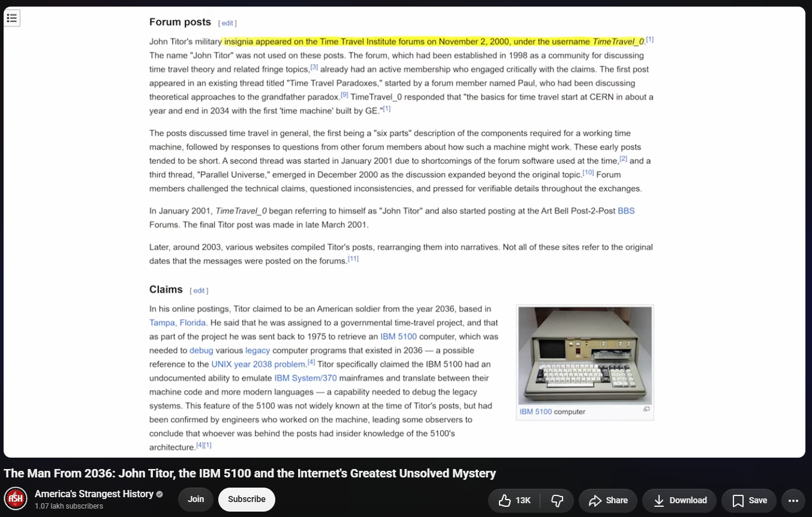Click the Forum posts heading
Image resolution: width=812 pixels, height=517 pixels.
point(180,22)
